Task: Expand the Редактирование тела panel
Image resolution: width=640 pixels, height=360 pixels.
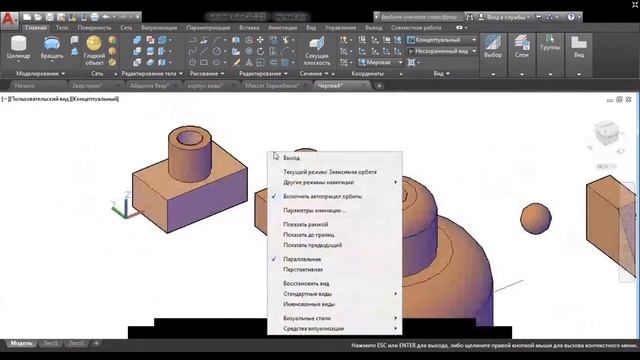Action: click(x=152, y=74)
